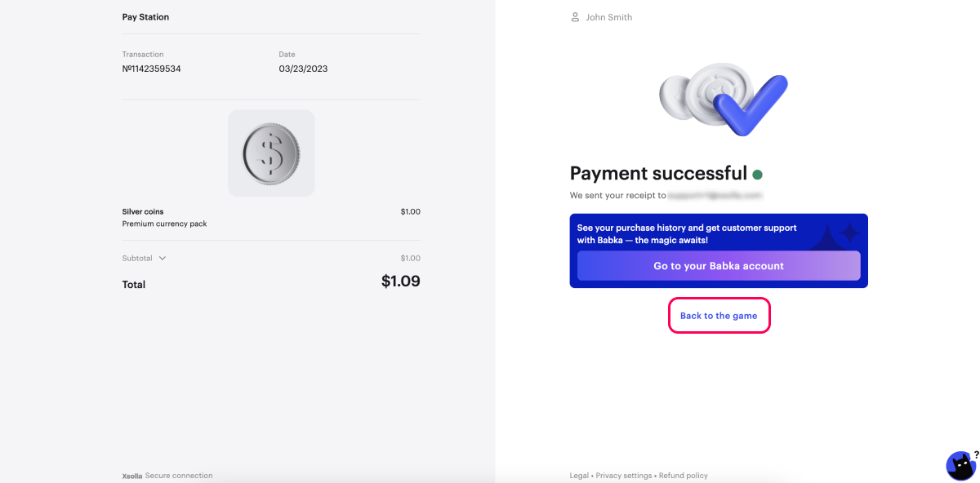Click the transaction number №1142359534
980x483 pixels.
coord(151,69)
